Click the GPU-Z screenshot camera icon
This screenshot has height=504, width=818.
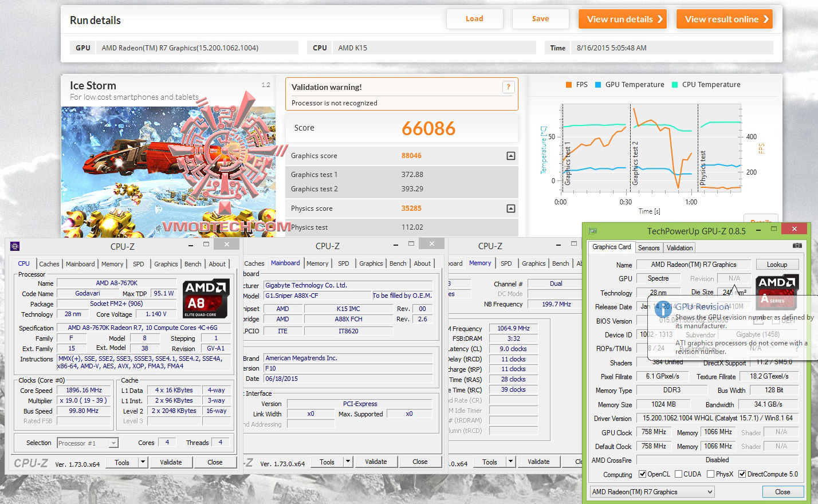point(797,246)
